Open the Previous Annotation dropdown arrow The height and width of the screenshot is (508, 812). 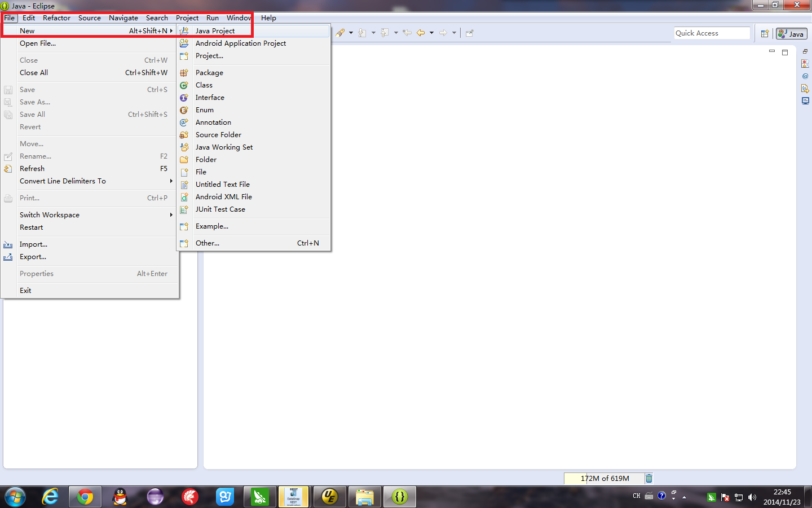[396, 33]
